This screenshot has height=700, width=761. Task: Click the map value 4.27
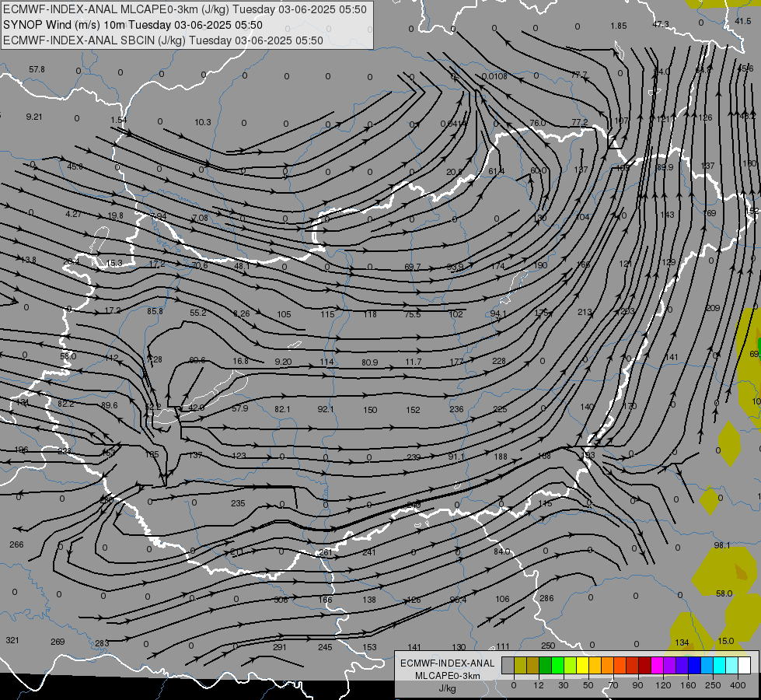point(73,214)
